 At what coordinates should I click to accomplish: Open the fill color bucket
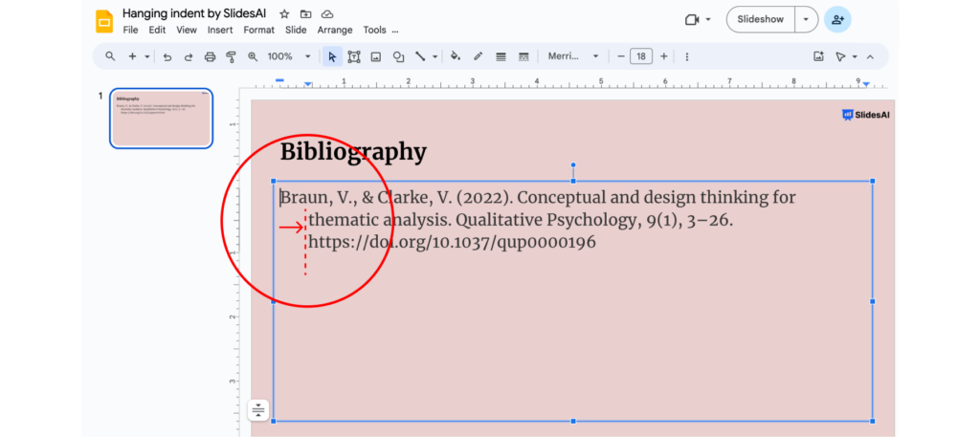click(x=456, y=57)
